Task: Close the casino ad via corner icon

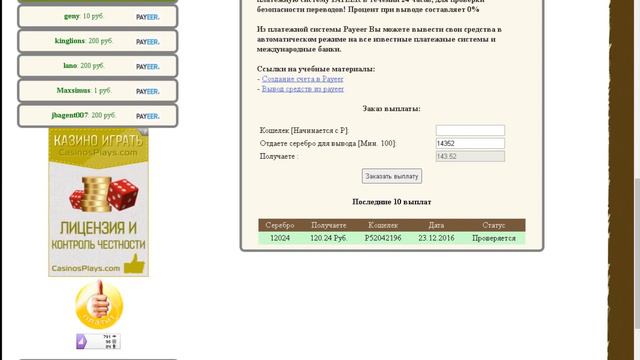Action: 143,131
